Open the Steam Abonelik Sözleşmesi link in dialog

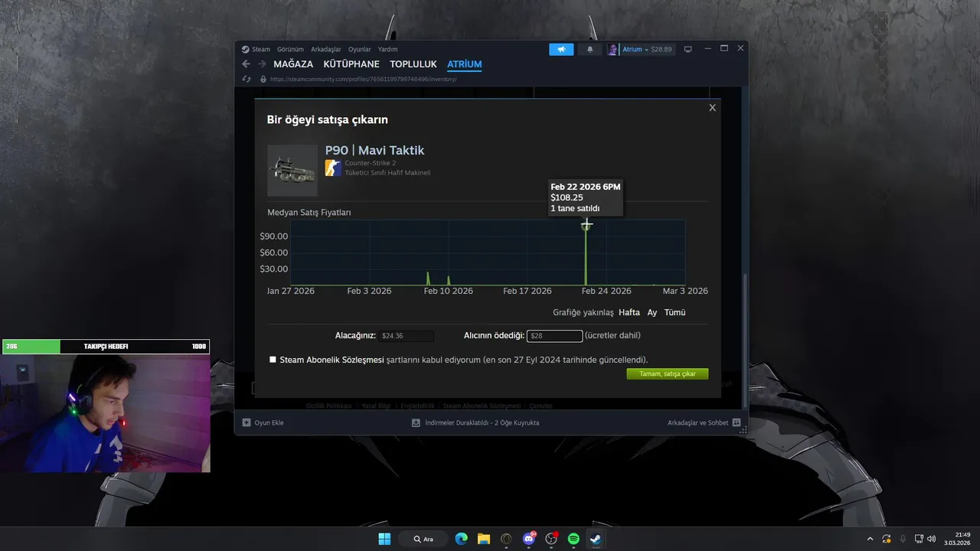click(x=332, y=360)
